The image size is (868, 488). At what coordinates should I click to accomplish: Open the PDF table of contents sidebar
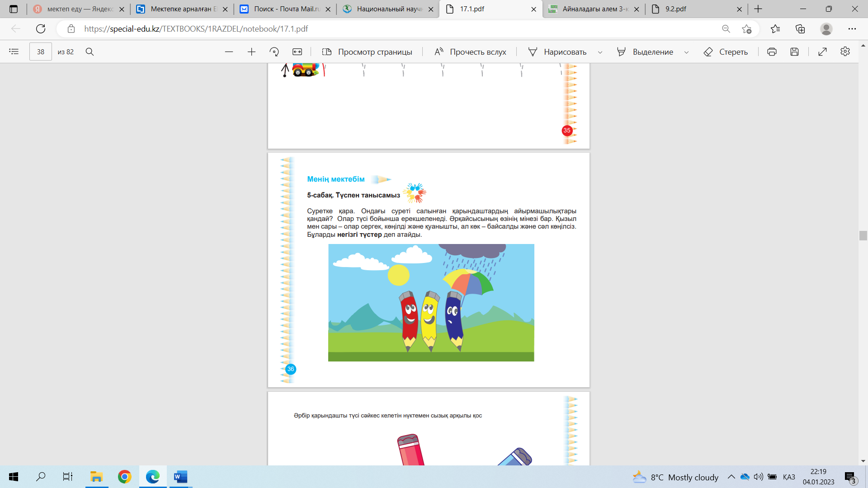(14, 52)
